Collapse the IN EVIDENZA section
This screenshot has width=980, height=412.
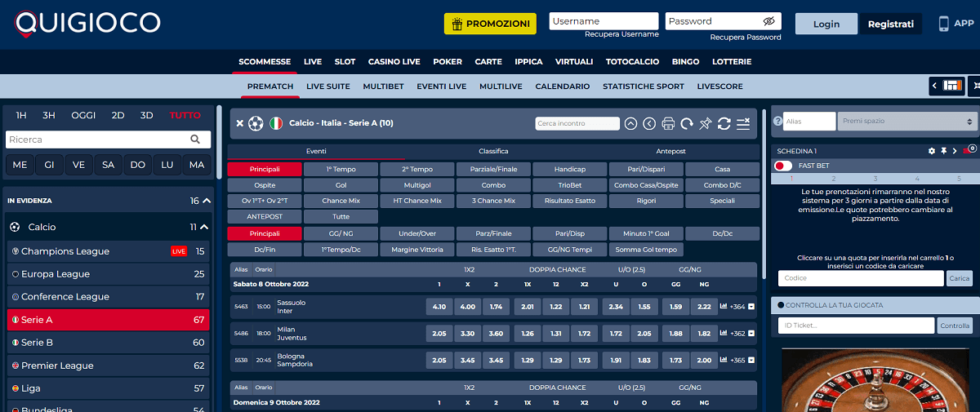tap(207, 201)
